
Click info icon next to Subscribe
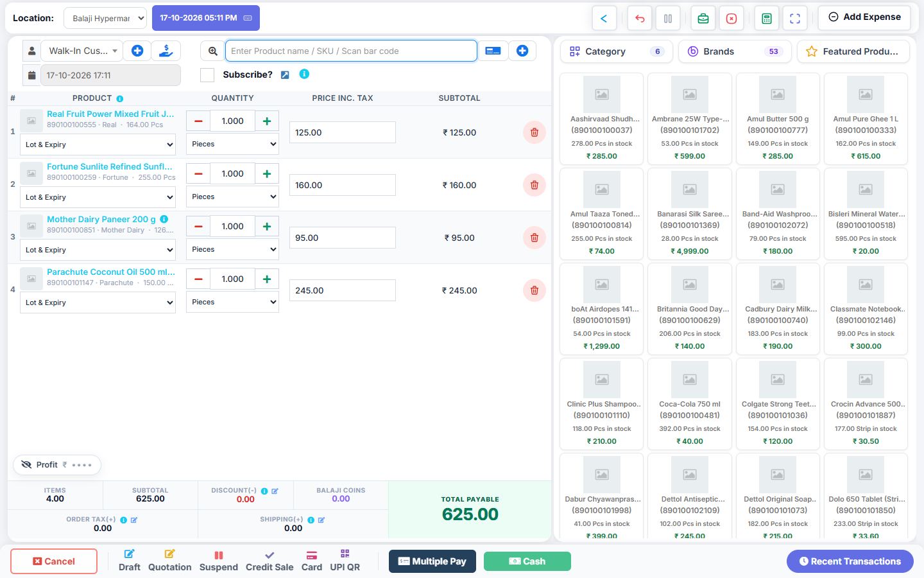click(x=304, y=74)
